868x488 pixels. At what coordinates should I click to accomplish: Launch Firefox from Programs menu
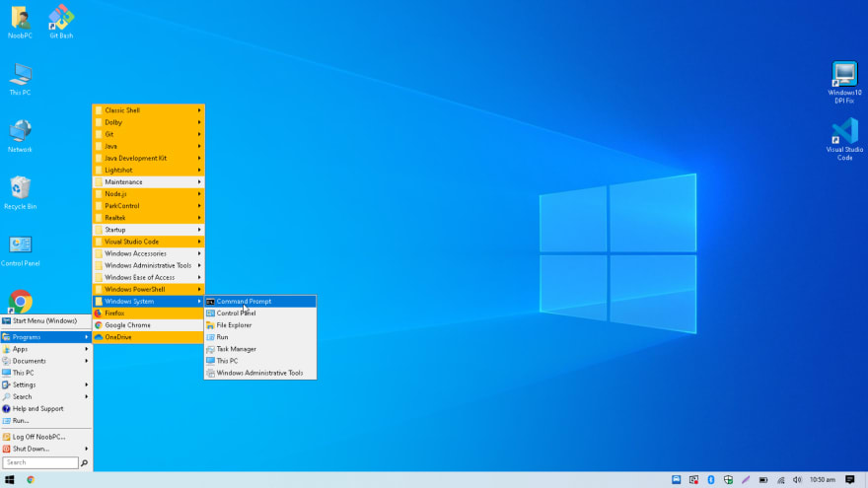[148, 314]
